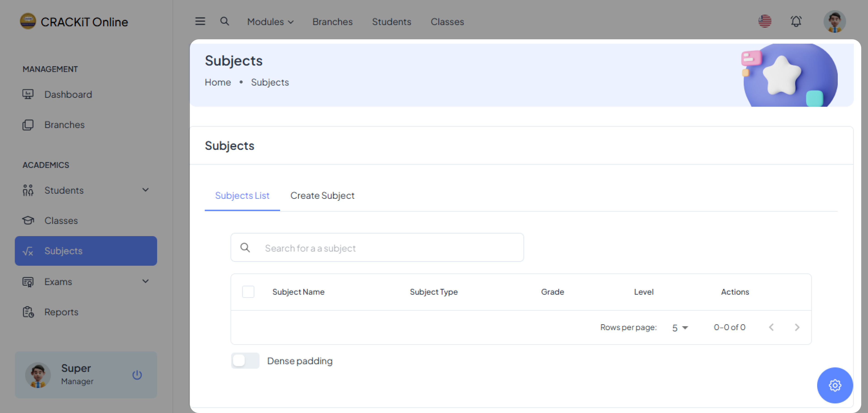
Task: Open the Modules dropdown menu
Action: 270,22
